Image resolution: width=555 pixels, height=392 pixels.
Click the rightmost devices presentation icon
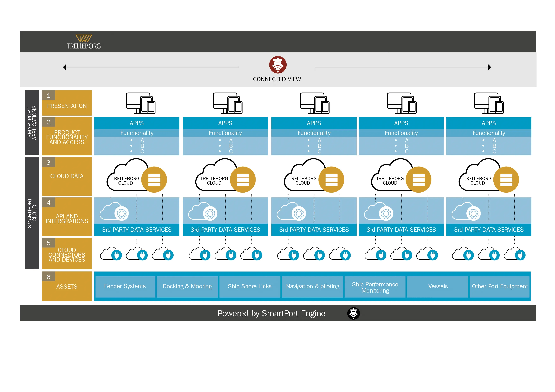(489, 103)
